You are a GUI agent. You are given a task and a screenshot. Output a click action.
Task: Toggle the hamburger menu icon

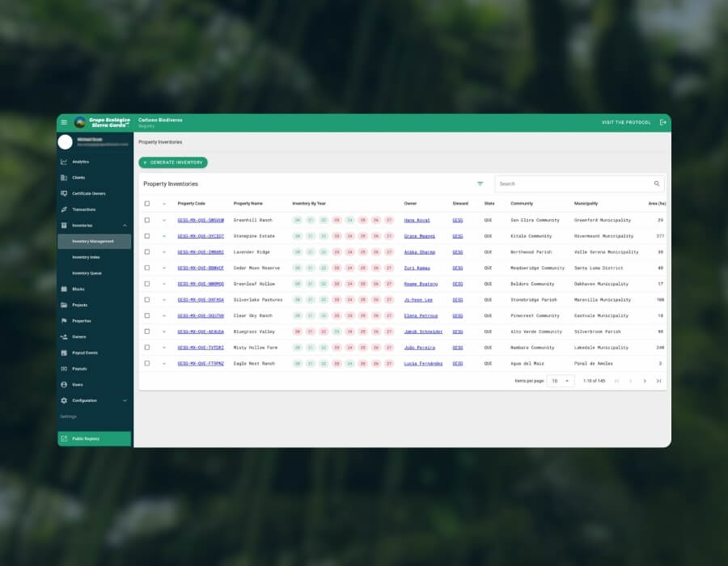point(64,122)
